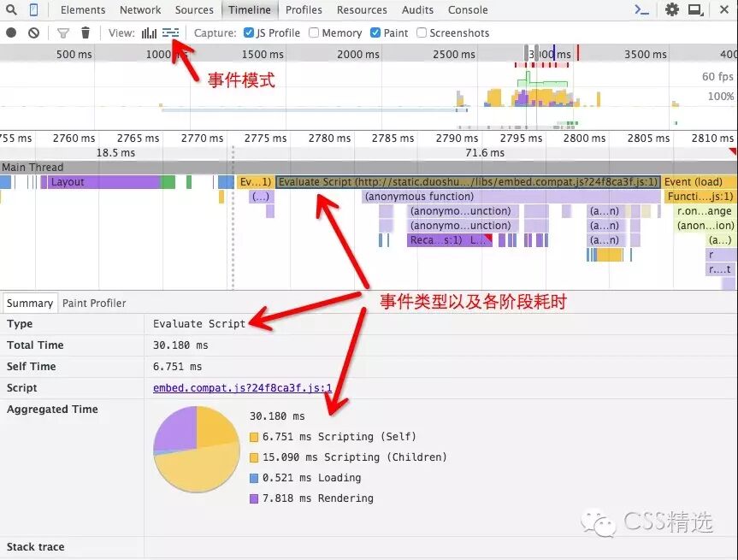Click the 18.5 ms frame bar

point(115,152)
